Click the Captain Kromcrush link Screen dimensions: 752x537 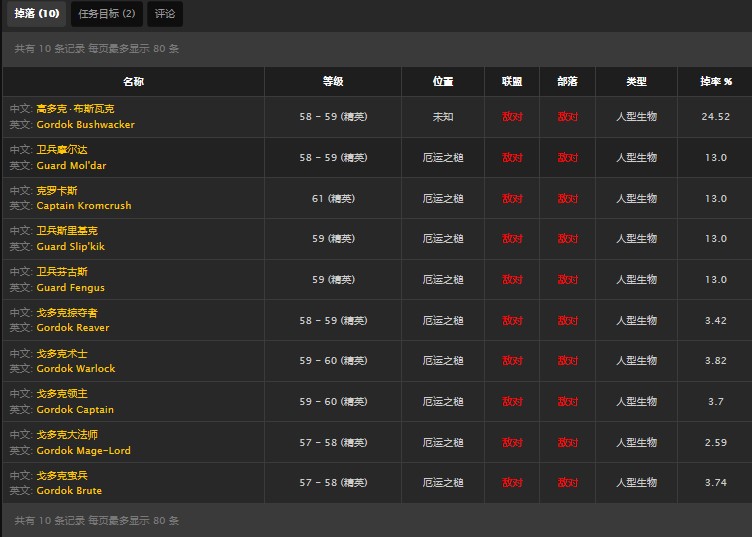[x=83, y=206]
